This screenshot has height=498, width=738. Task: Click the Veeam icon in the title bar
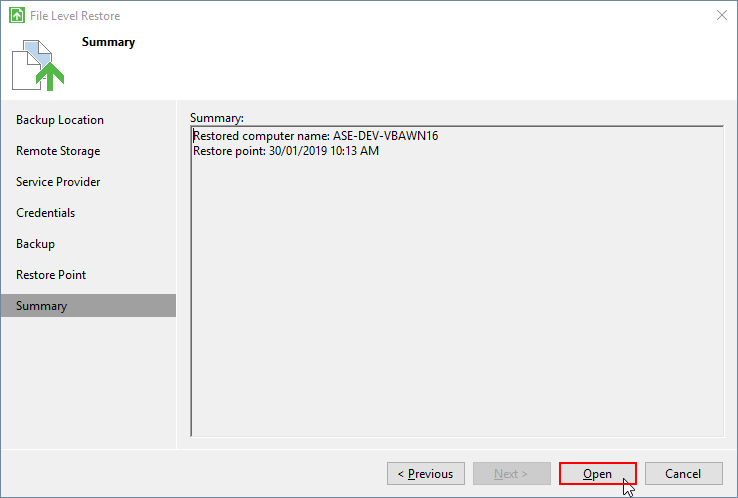click(x=17, y=15)
